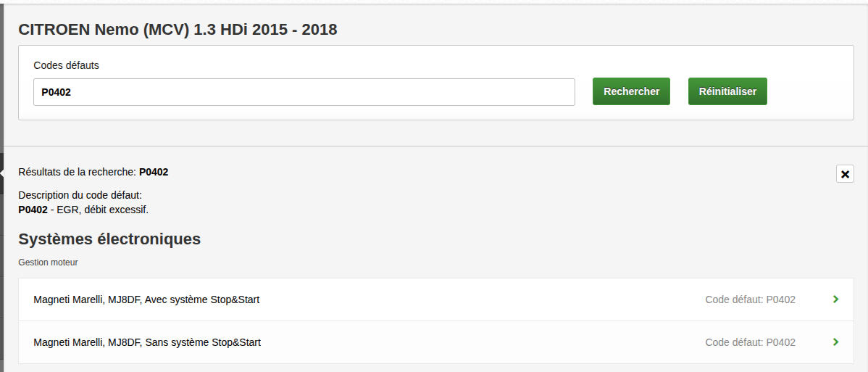Image resolution: width=868 pixels, height=372 pixels.
Task: Click the Systèmes électroniques heading
Action: tap(109, 239)
